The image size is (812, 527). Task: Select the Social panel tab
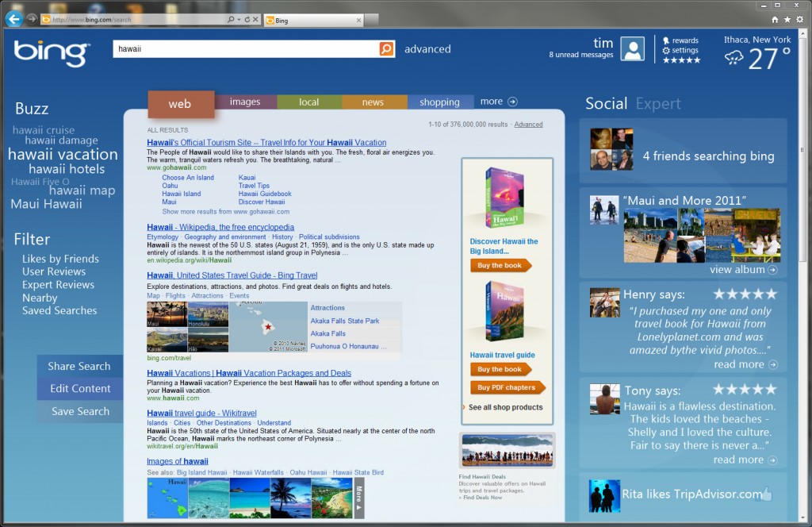point(606,103)
